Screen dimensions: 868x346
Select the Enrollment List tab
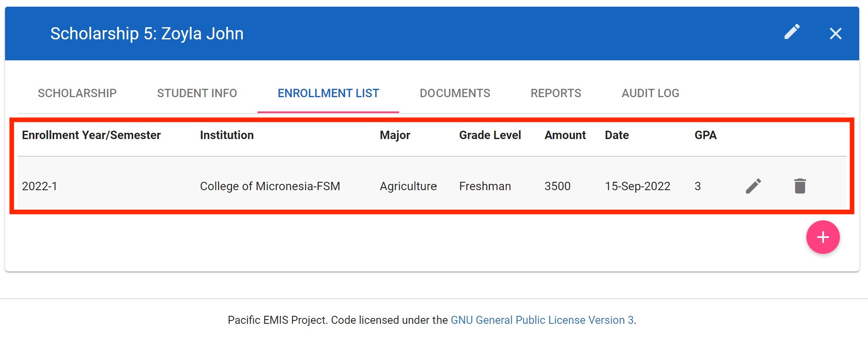pos(328,93)
